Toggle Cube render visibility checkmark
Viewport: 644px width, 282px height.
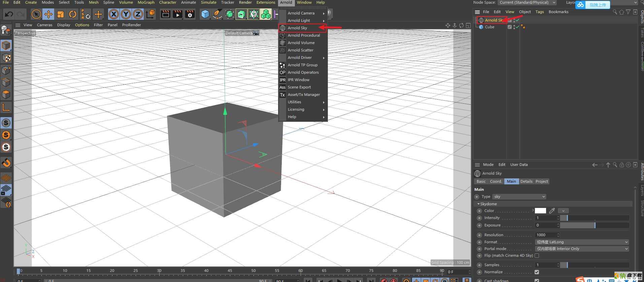[x=517, y=27]
